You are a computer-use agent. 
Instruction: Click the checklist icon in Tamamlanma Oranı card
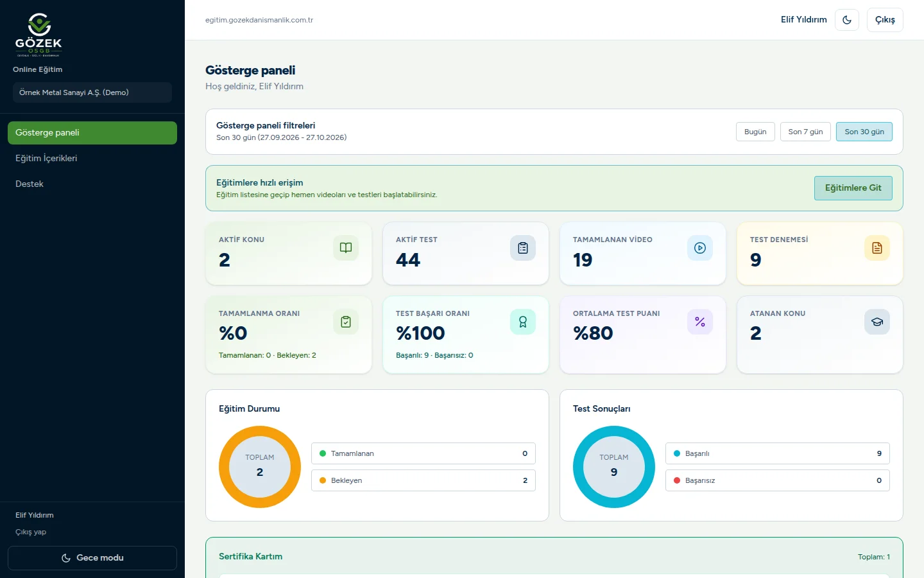coord(346,322)
